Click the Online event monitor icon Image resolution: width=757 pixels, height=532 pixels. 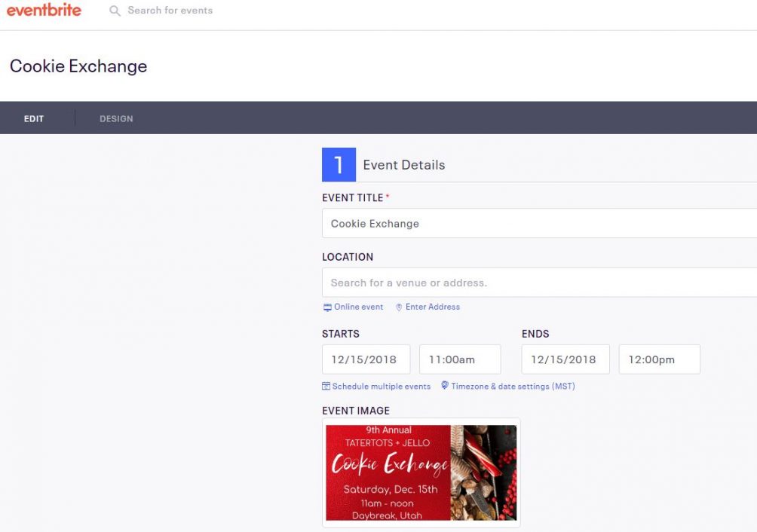(327, 307)
